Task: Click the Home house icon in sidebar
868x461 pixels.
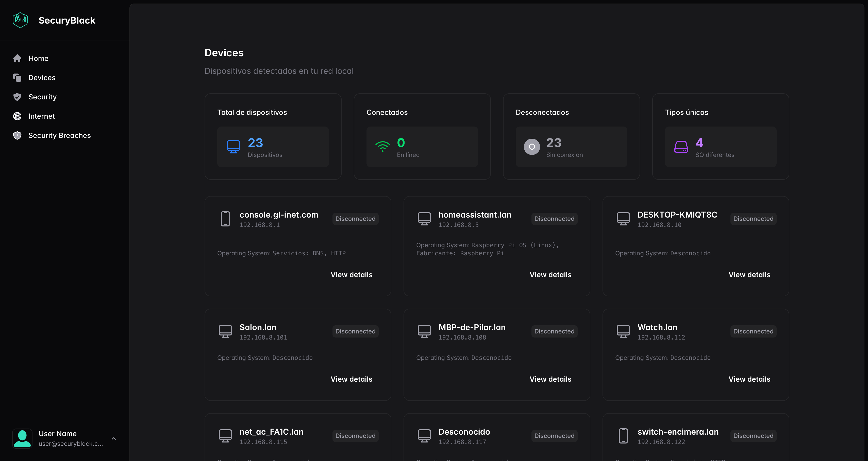Action: click(x=17, y=59)
